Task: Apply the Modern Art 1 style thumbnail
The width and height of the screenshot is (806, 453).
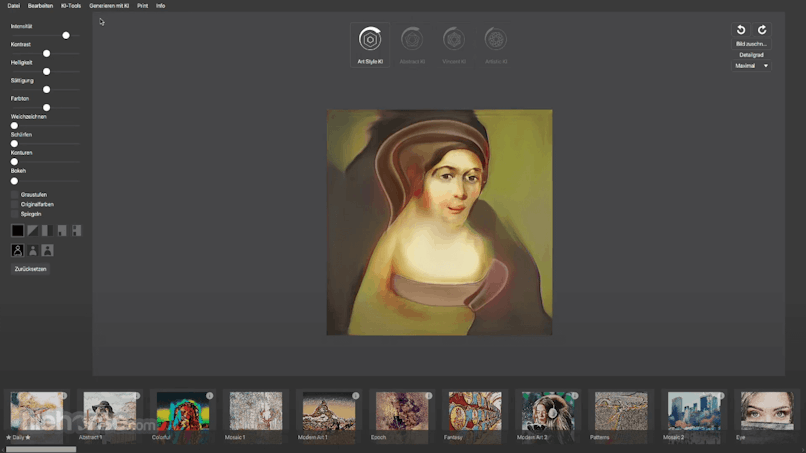Action: tap(328, 411)
